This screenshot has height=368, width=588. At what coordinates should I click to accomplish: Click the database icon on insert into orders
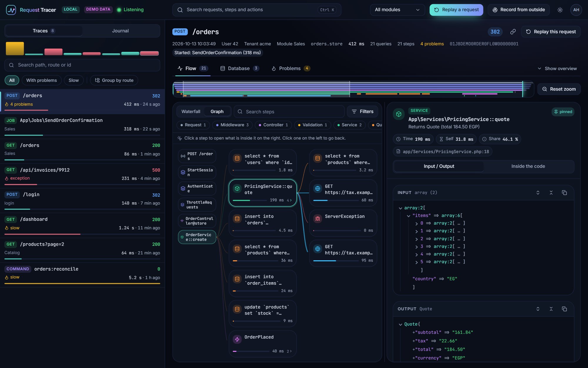pyautogui.click(x=237, y=218)
